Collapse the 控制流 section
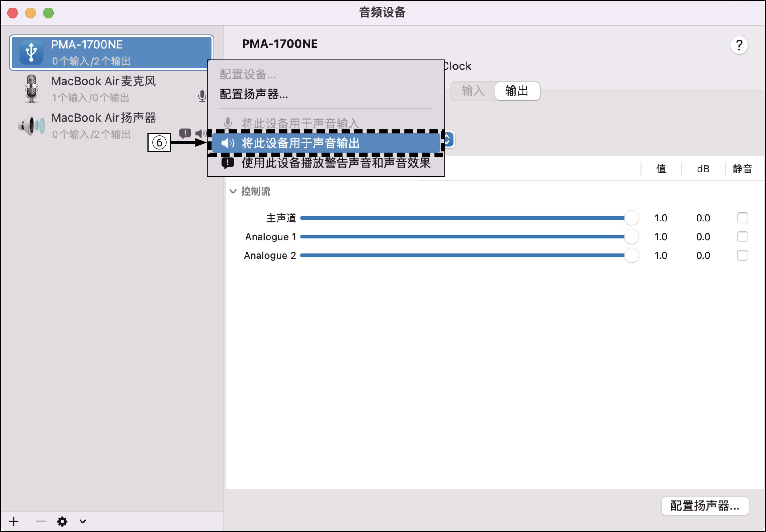This screenshot has width=766, height=532. [233, 191]
